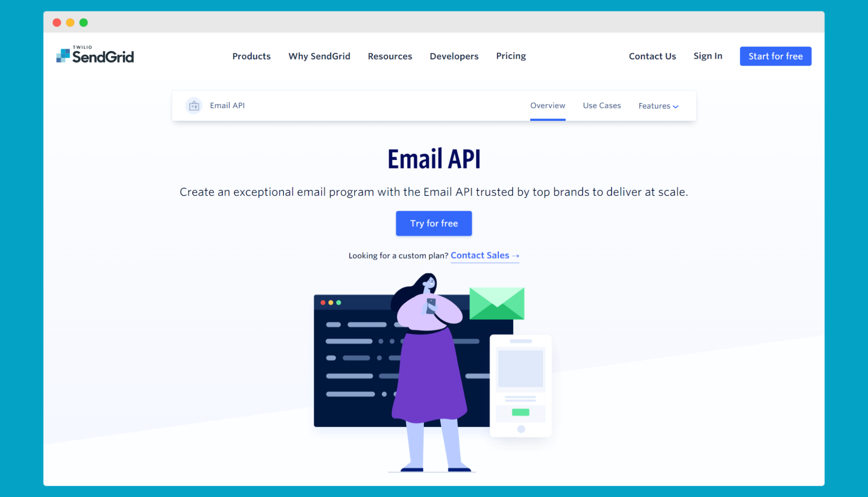Click the Twilio SendGrid logo icon
The image size is (868, 497).
pyautogui.click(x=61, y=56)
